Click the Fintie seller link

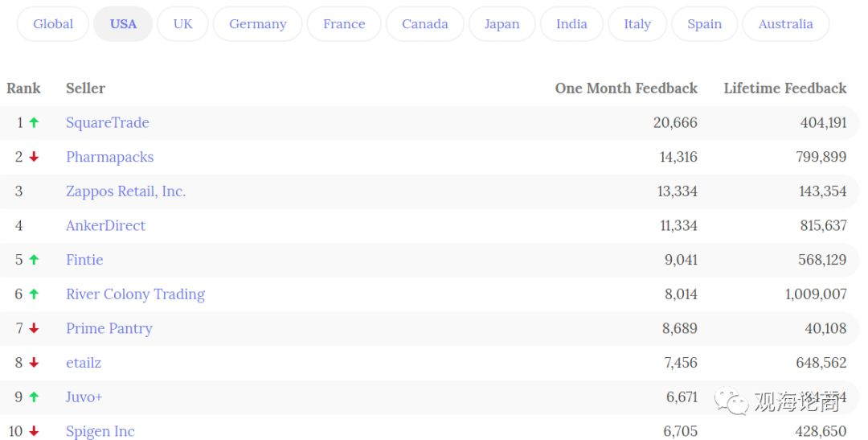[84, 260]
